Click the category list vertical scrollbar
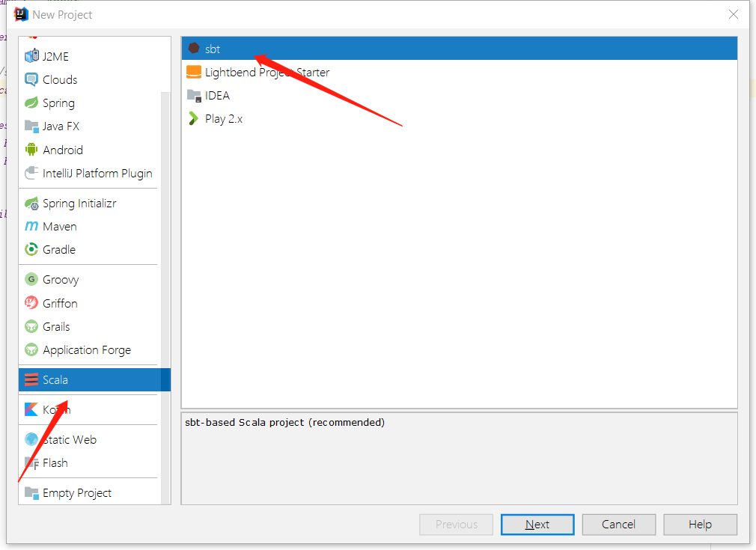The image size is (756, 550). pos(165,298)
